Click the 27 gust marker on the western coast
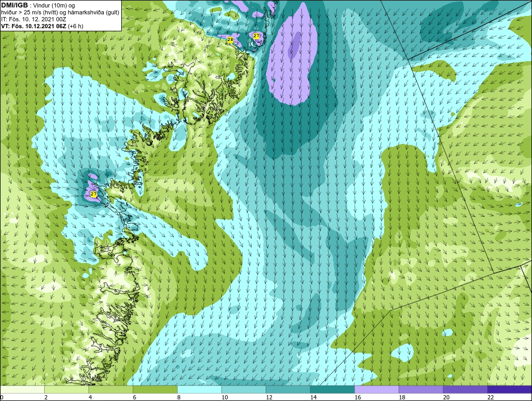 coord(94,194)
